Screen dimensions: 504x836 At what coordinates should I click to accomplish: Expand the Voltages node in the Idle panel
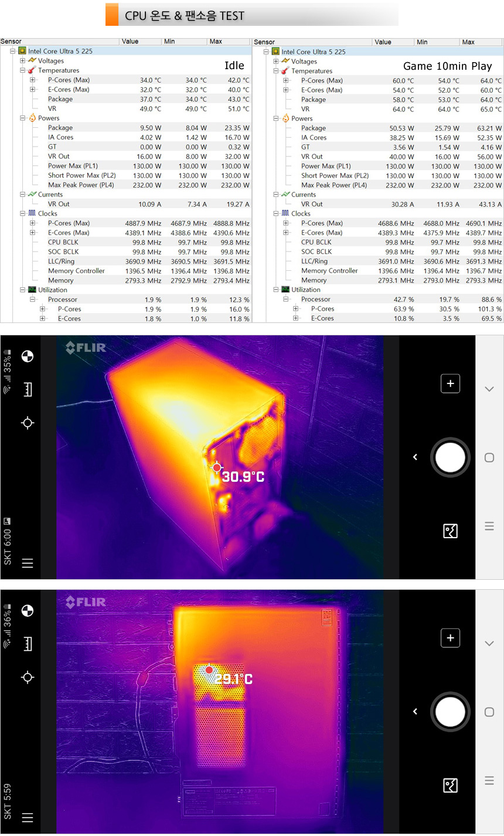pos(22,61)
